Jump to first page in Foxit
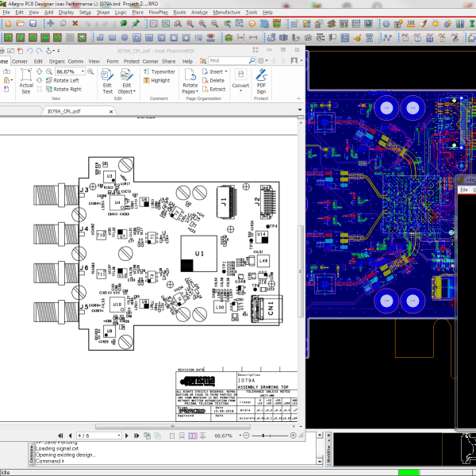476x476 pixels. point(60,436)
